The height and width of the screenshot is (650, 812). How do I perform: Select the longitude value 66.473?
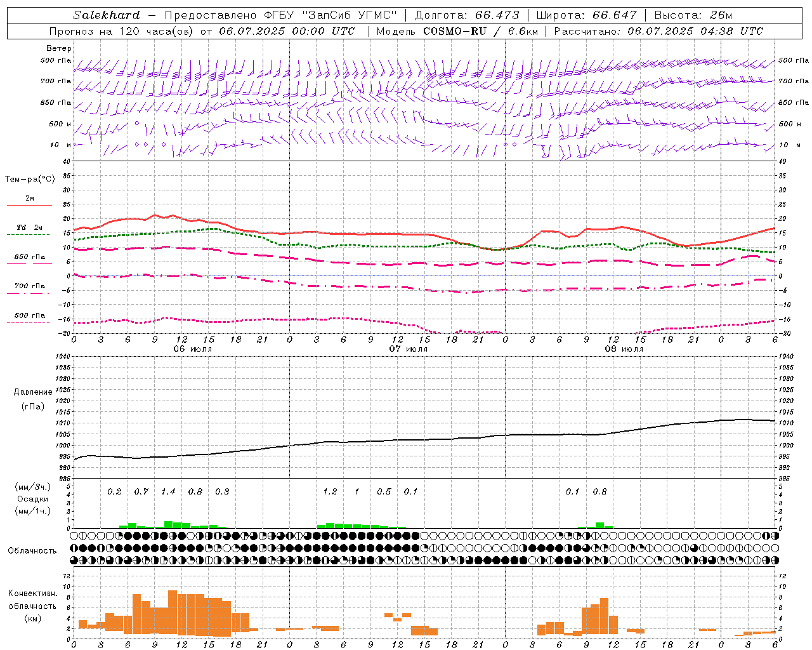497,15
